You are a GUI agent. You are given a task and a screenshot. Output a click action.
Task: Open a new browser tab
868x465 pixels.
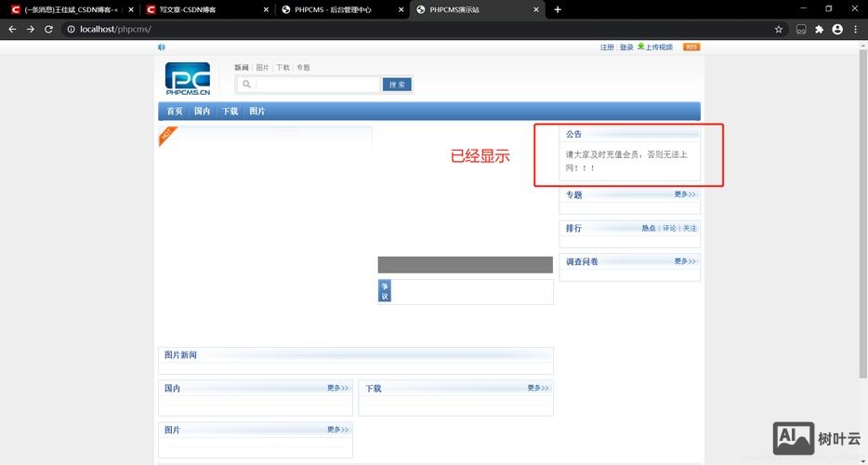pyautogui.click(x=558, y=9)
